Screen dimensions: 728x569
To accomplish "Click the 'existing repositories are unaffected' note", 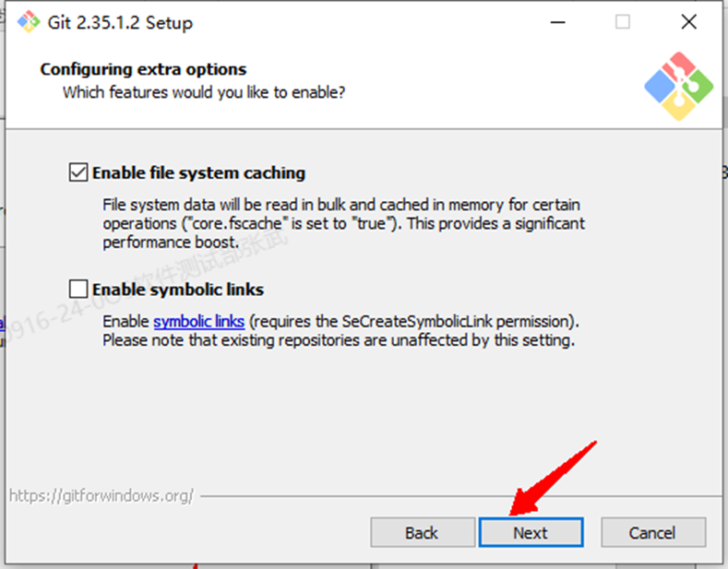I will coord(338,340).
